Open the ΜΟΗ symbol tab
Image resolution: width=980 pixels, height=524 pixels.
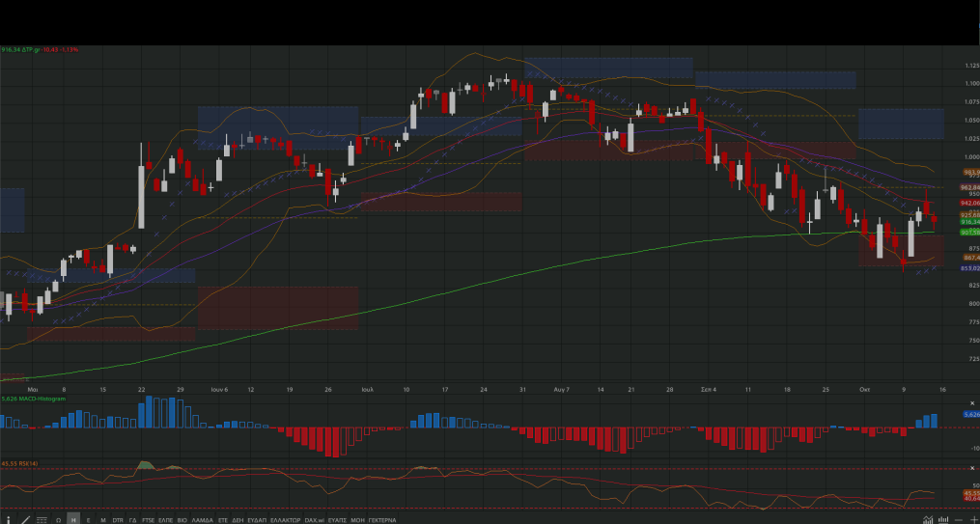tap(357, 519)
